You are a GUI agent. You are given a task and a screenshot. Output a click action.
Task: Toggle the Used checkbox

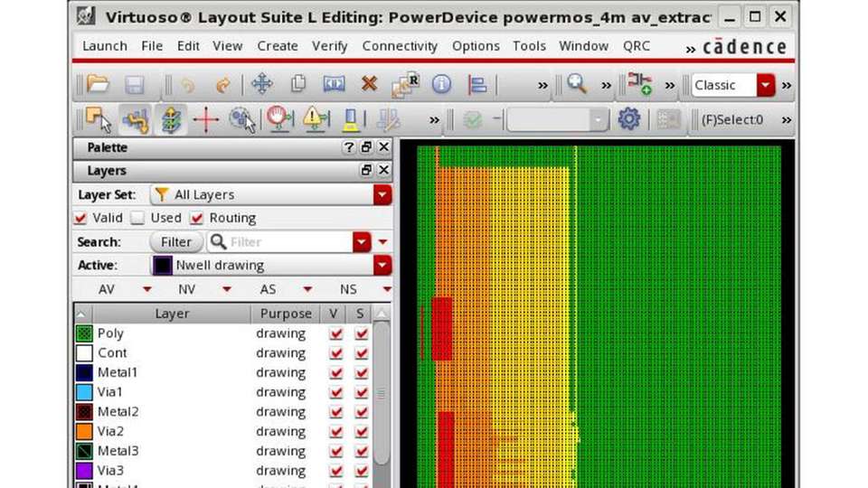137,218
